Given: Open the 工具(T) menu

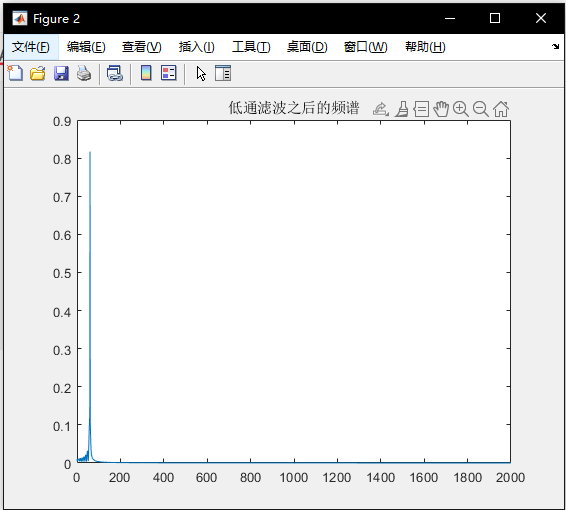Looking at the screenshot, I should (251, 47).
